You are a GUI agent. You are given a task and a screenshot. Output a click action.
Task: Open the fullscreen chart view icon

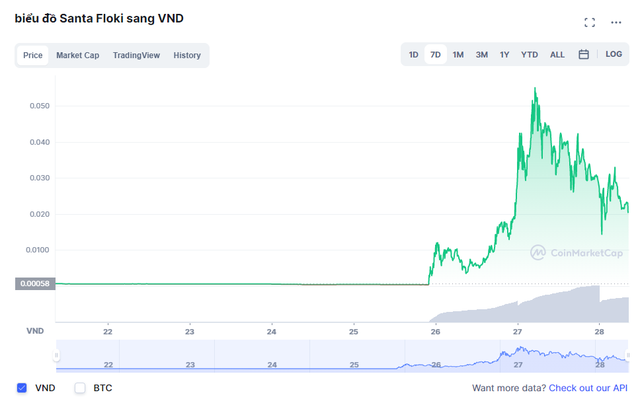click(589, 22)
